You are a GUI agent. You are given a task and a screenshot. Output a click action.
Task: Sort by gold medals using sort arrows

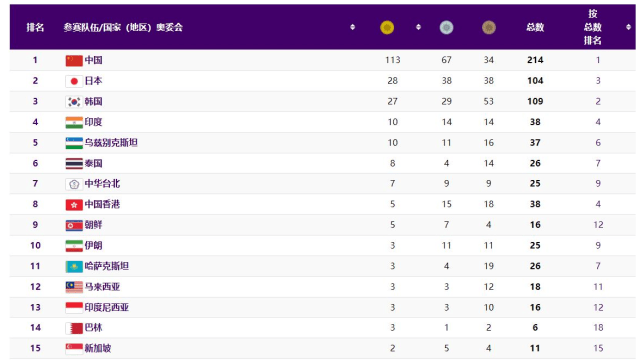tap(418, 27)
